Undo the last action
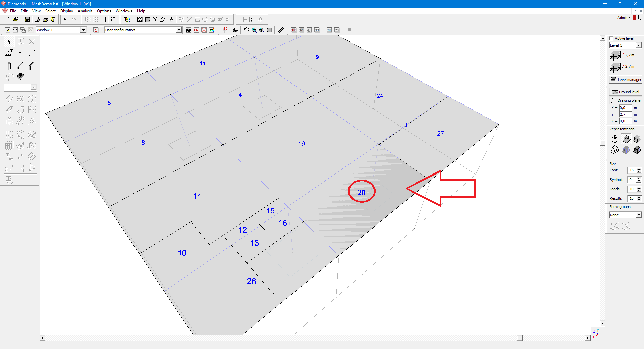This screenshot has height=349, width=644. point(66,19)
